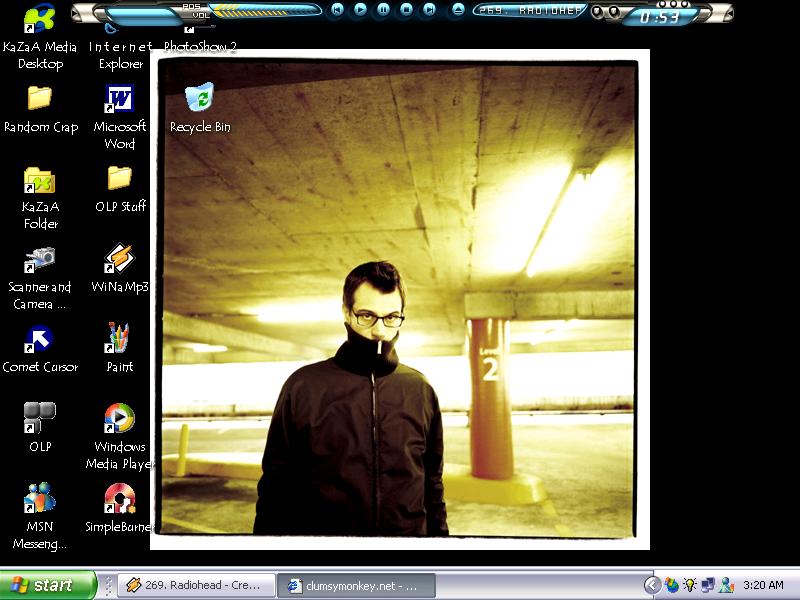800x600 pixels.
Task: Switch to clumsymonkey.net Internet Explorer taskbar button
Action: 356,585
